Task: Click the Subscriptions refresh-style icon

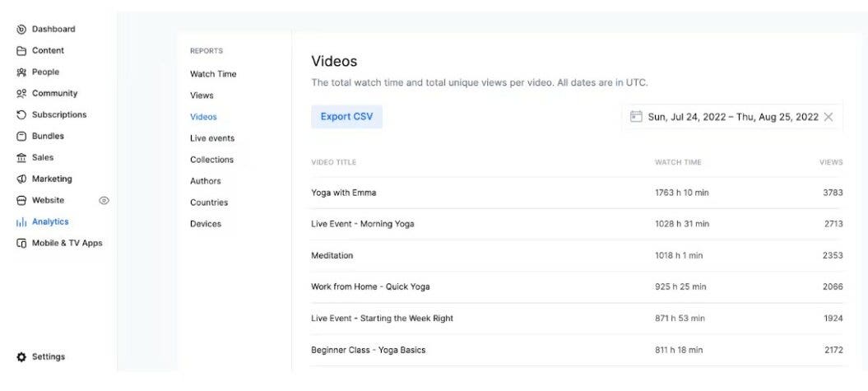Action: [21, 115]
